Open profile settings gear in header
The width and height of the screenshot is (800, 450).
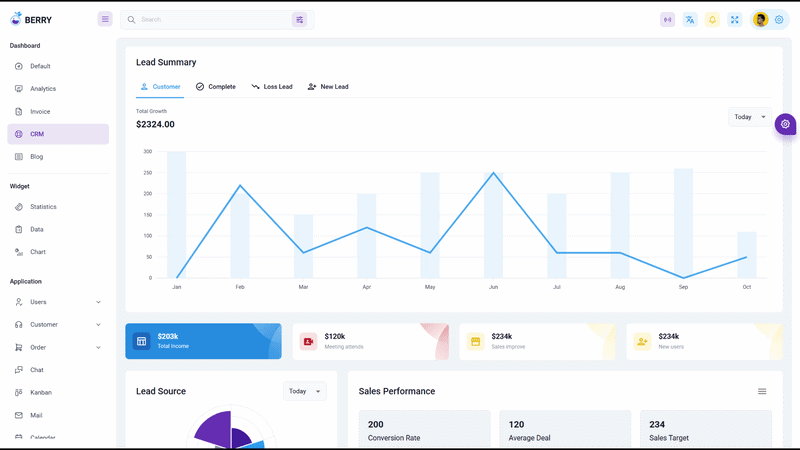click(x=779, y=20)
